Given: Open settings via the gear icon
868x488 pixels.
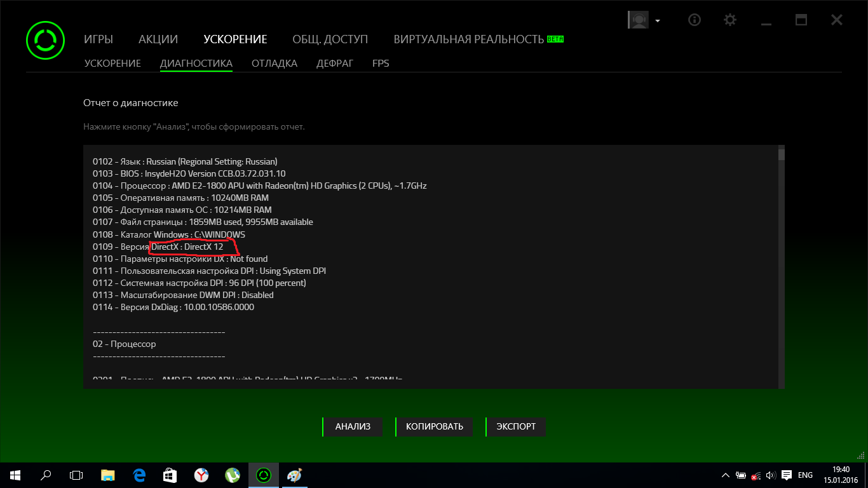Looking at the screenshot, I should 730,20.
